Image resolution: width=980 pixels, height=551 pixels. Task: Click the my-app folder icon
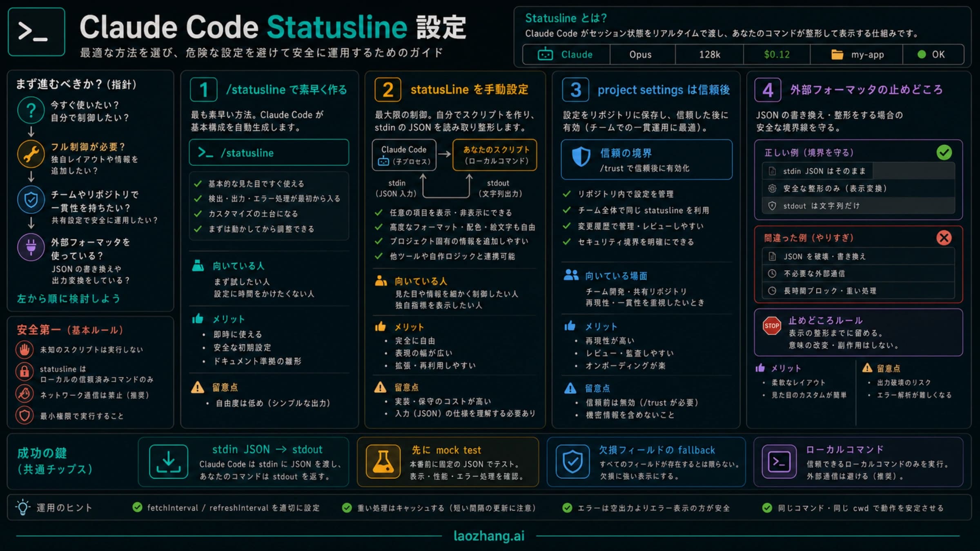tap(837, 54)
